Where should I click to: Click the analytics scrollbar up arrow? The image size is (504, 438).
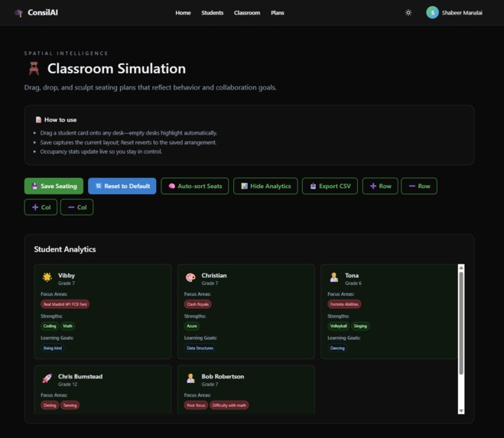tap(461, 268)
